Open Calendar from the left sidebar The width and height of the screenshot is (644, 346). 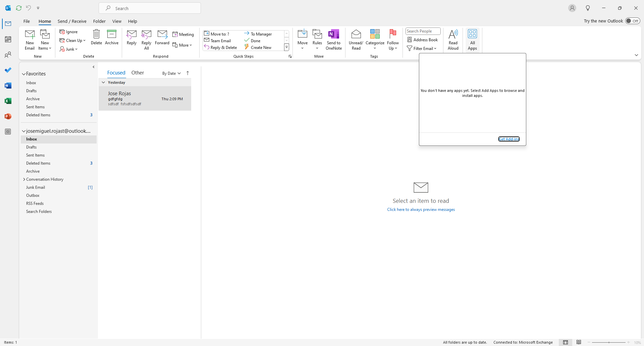point(8,39)
